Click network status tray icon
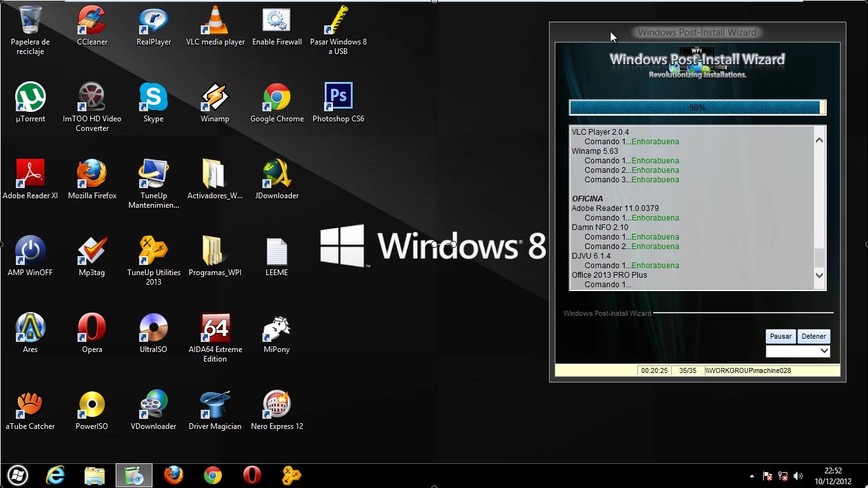This screenshot has width=868, height=488. [x=783, y=476]
